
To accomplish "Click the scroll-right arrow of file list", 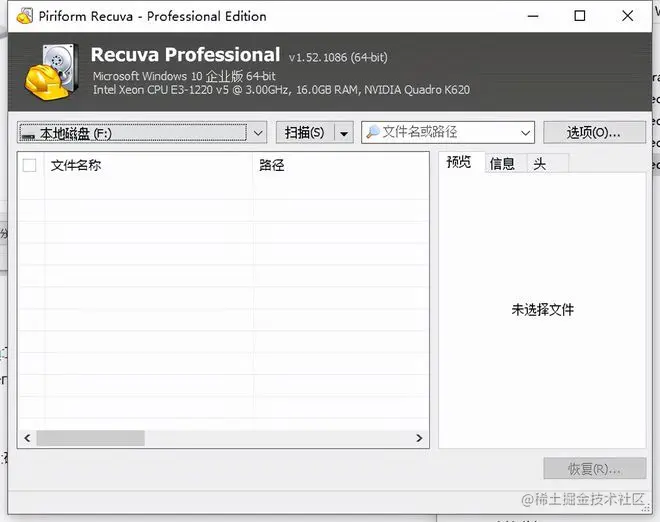I will (419, 438).
